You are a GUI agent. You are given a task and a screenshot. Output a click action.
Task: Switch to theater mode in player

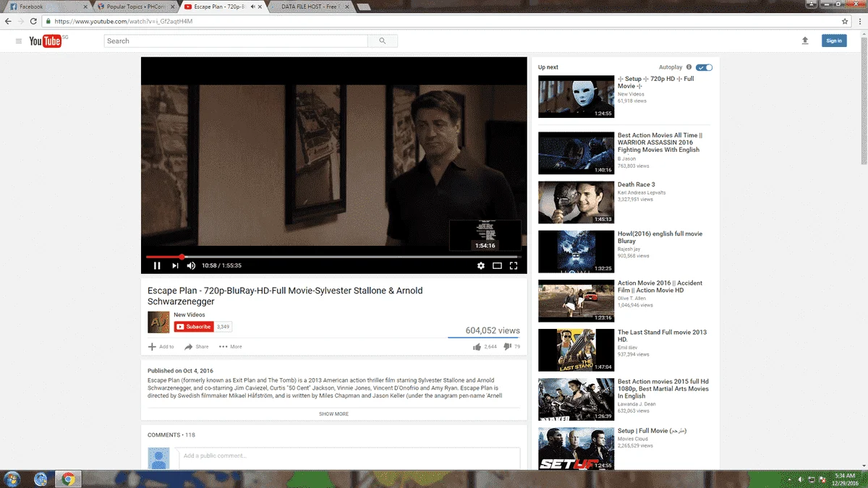[x=497, y=265]
